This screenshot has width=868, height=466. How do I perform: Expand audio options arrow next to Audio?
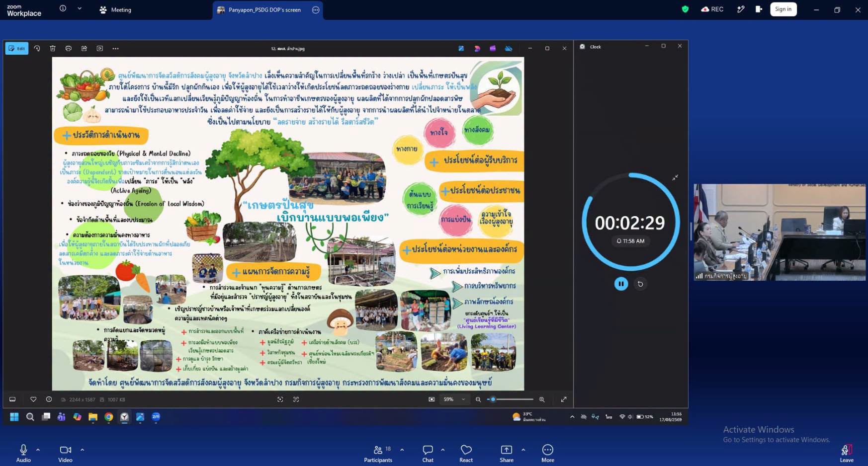pos(38,450)
